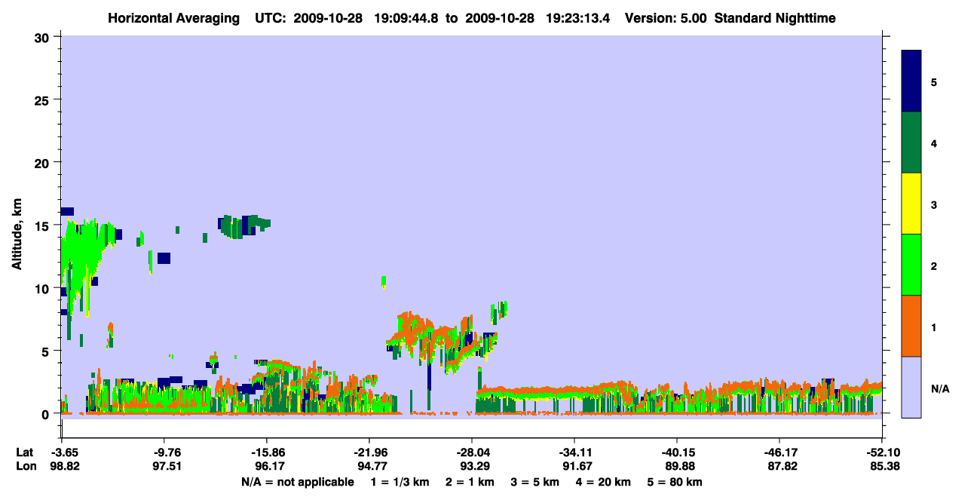This screenshot has height=503, width=980.
Task: Click 'Version: 5.00' in the title
Action: (x=666, y=18)
